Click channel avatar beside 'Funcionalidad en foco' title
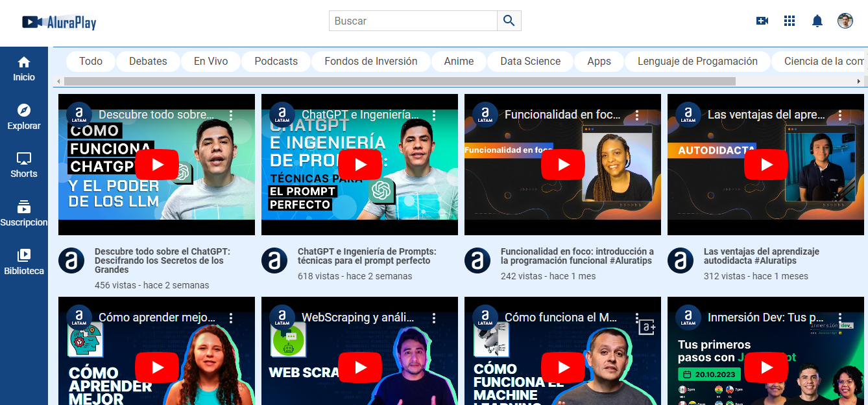 [x=477, y=260]
